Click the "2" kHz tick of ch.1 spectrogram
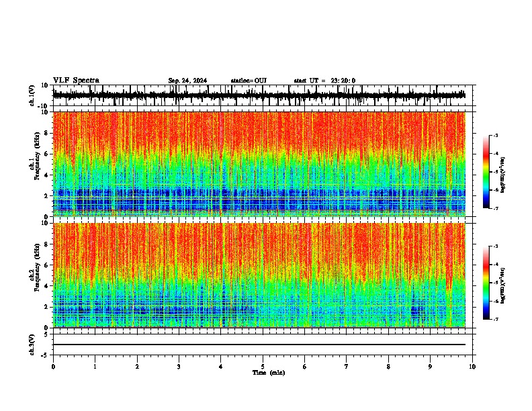 (47, 195)
